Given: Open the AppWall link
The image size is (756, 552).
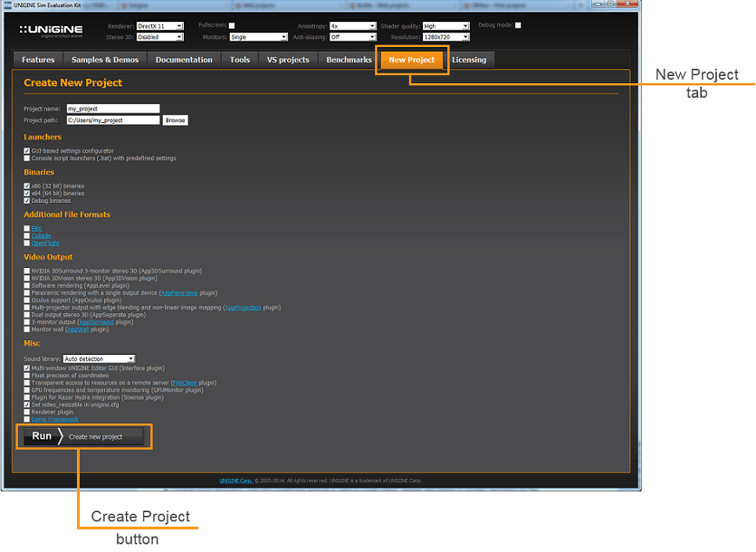Looking at the screenshot, I should 78,329.
